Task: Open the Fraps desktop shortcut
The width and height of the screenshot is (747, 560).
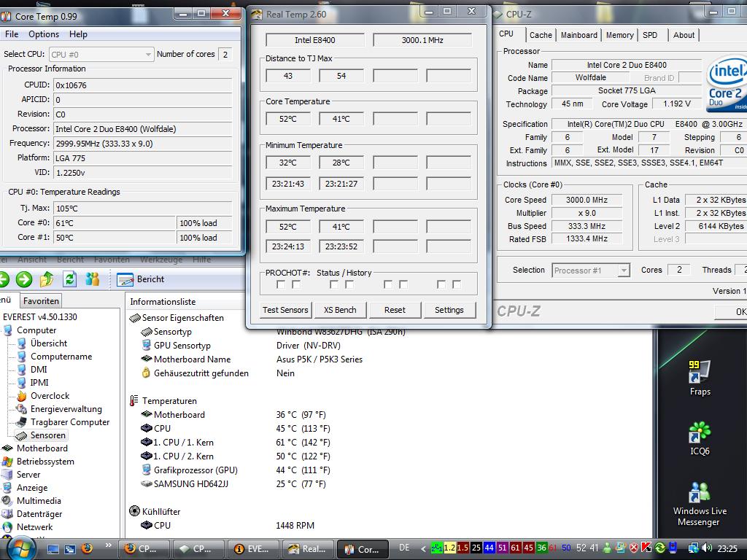Action: click(700, 378)
